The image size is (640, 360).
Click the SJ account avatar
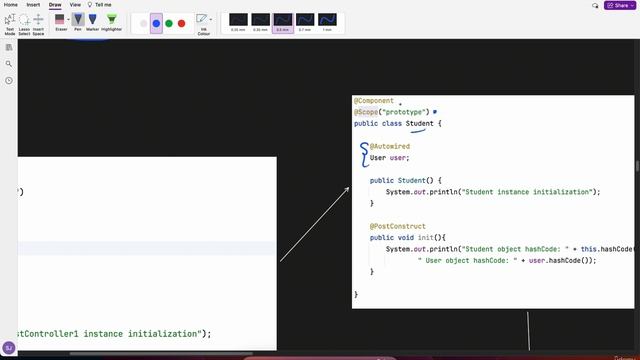tap(9, 348)
